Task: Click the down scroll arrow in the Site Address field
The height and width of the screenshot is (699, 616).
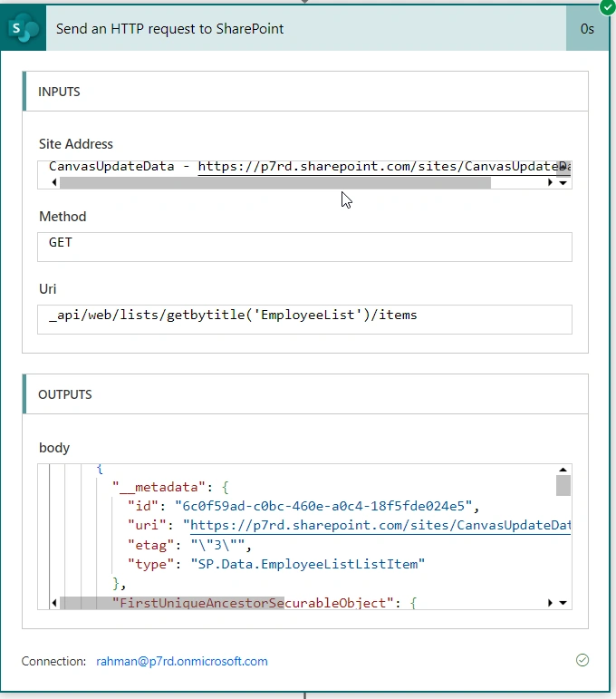Action: point(563,183)
